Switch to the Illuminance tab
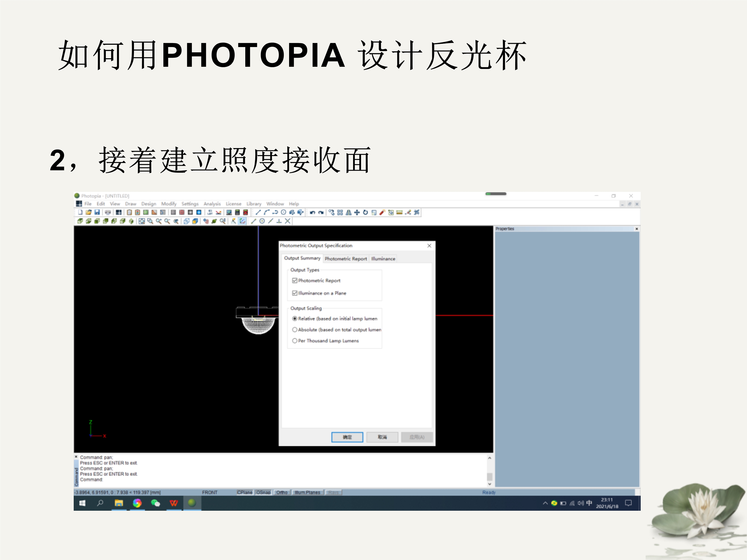 click(x=383, y=259)
